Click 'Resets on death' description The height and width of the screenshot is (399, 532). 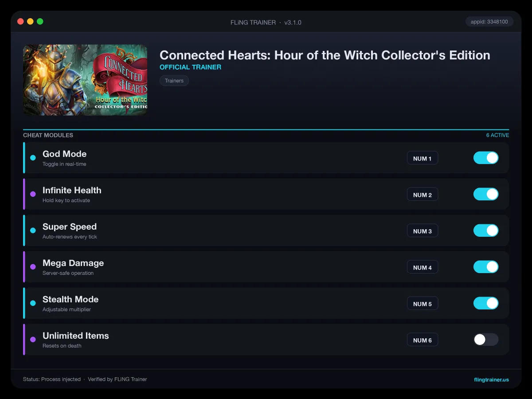[x=62, y=346]
